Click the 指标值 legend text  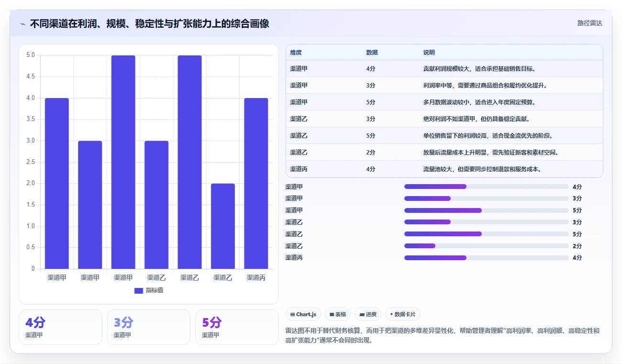[x=155, y=290]
